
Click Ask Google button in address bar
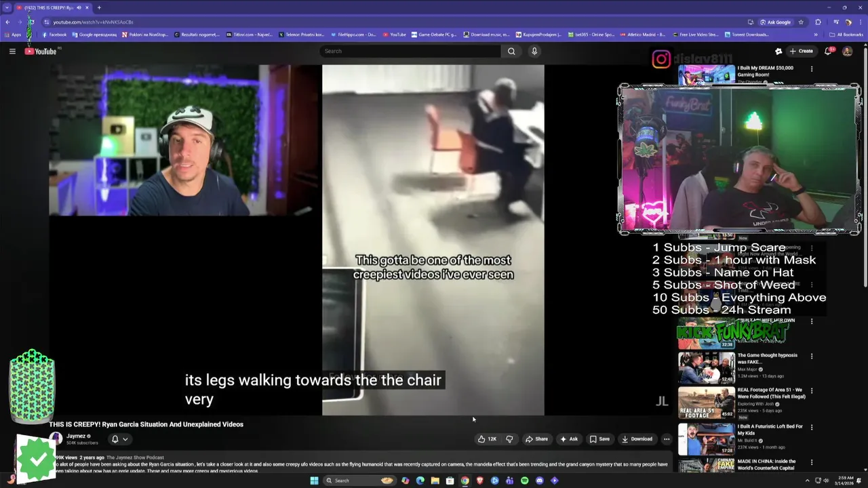[x=775, y=22]
